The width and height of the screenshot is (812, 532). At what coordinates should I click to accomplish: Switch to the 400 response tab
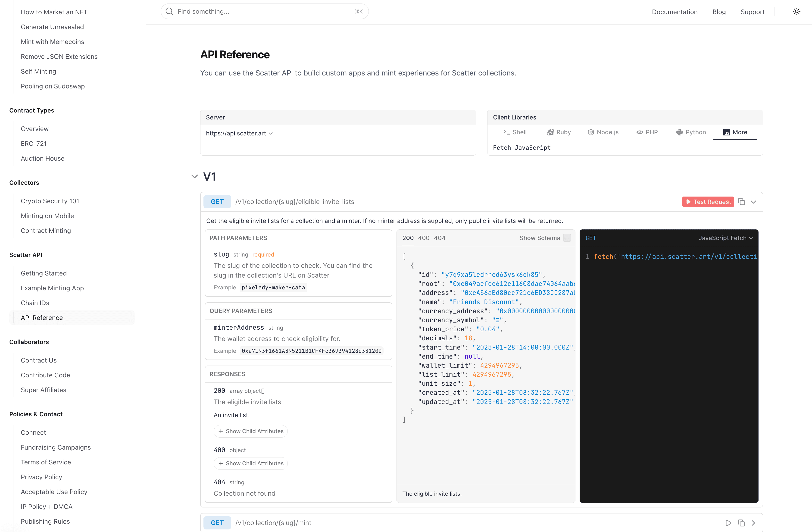click(423, 238)
